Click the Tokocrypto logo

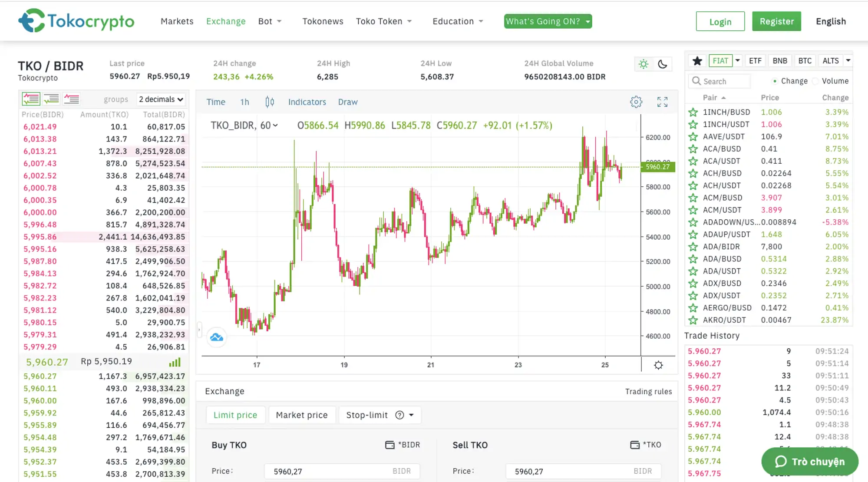(x=76, y=20)
